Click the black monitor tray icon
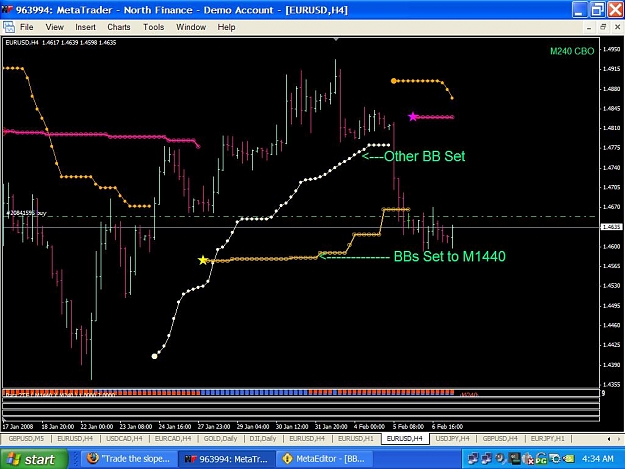 point(515,459)
